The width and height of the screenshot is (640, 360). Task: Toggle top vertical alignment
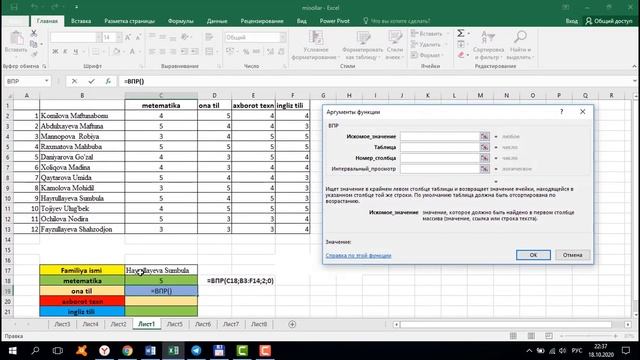click(x=152, y=37)
